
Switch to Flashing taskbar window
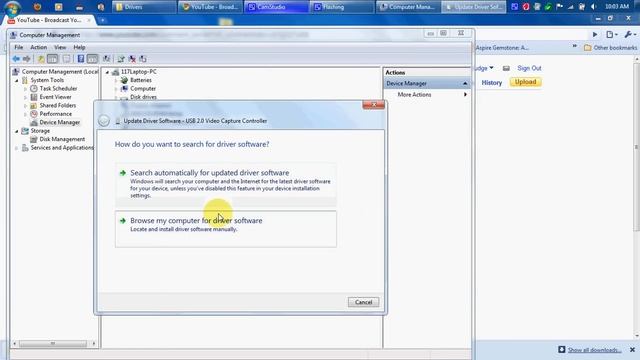click(x=342, y=7)
